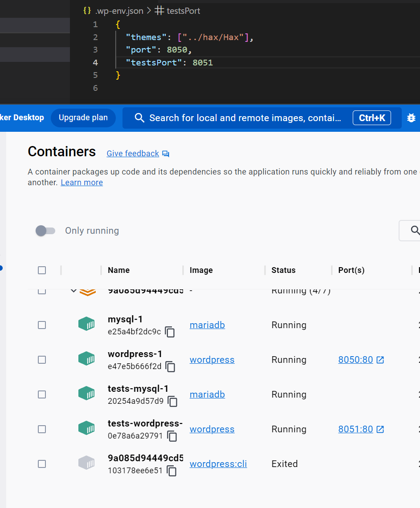This screenshot has width=420, height=508.
Task: Copy container ID 0e78a6a29791
Action: tap(172, 436)
